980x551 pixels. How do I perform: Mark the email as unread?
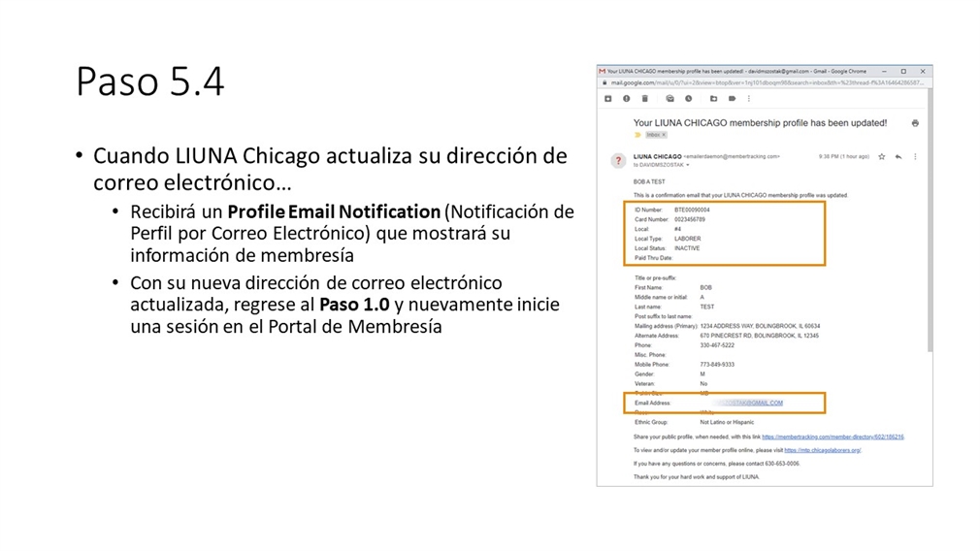(670, 99)
